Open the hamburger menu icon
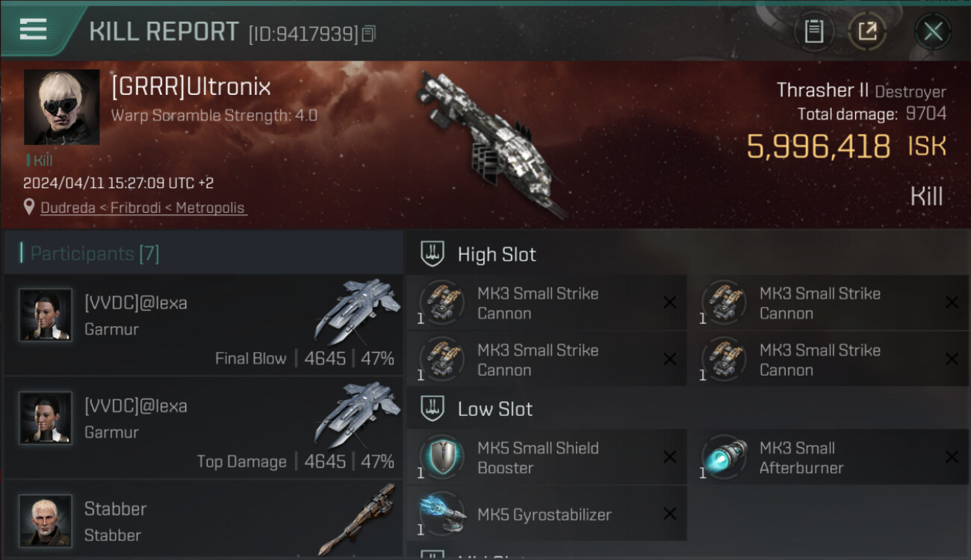Screen dimensions: 971x560 click(33, 30)
